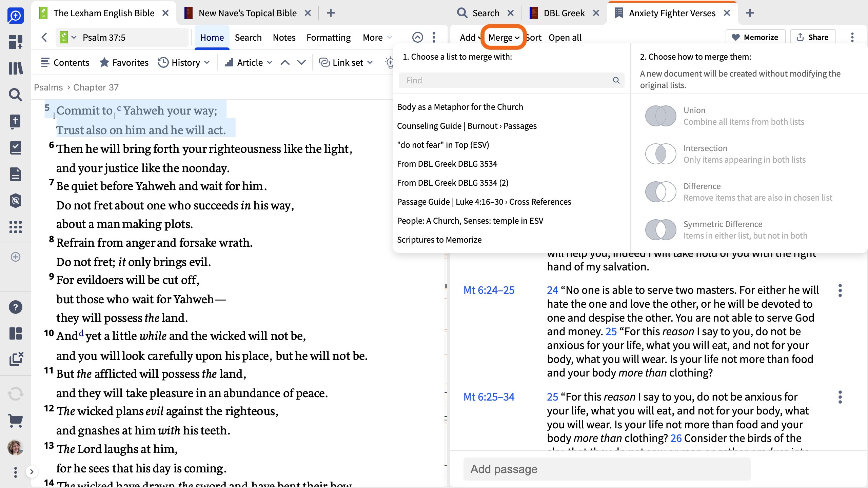The width and height of the screenshot is (868, 488).
Task: Switch to the DBL Greek tab
Action: click(557, 13)
